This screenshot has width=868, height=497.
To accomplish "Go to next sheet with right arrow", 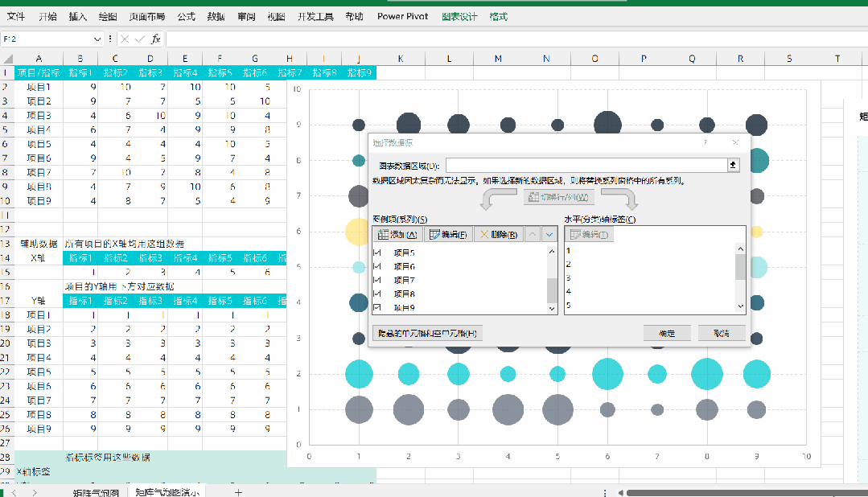I will click(35, 492).
